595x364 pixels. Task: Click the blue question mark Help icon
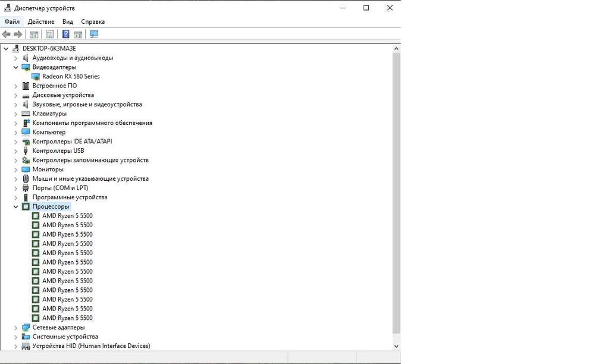point(65,34)
